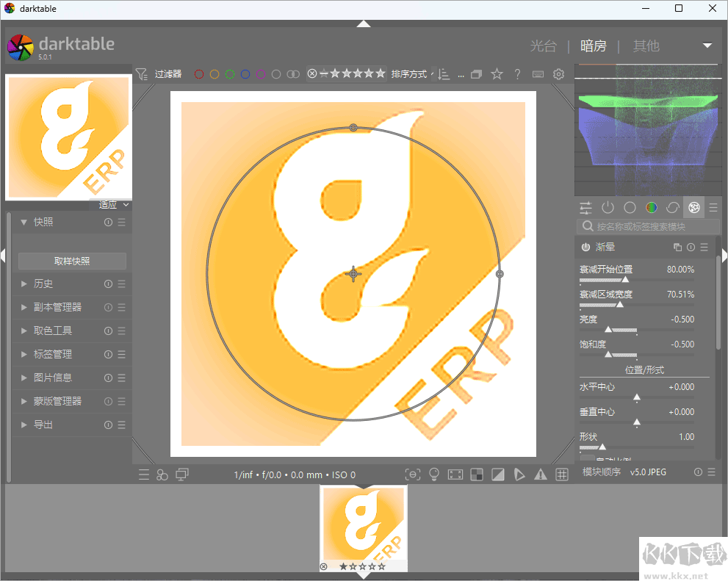Screen dimensions: 728x581
Task: Open multiple instances icon of 渐晕 module
Action: tap(677, 248)
